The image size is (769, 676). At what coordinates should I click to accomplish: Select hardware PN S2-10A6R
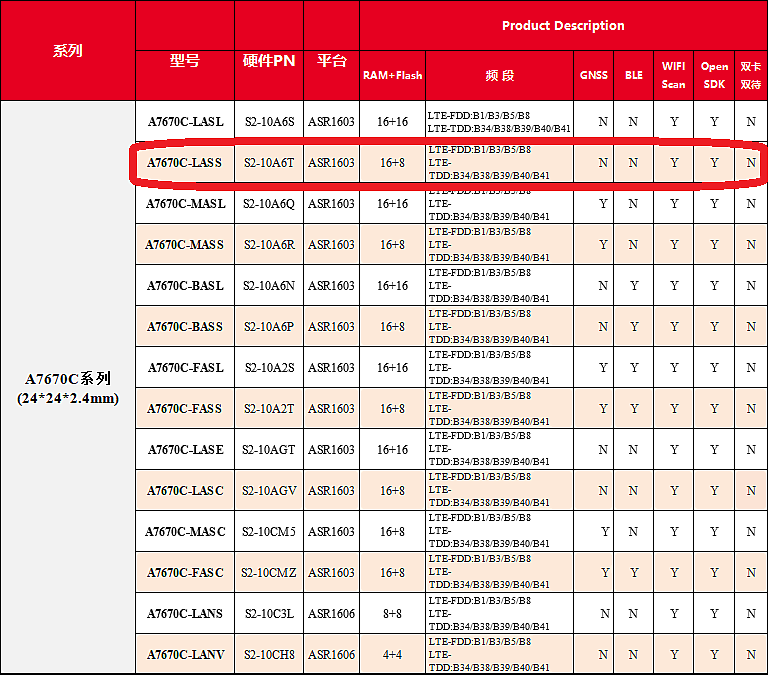click(x=269, y=244)
